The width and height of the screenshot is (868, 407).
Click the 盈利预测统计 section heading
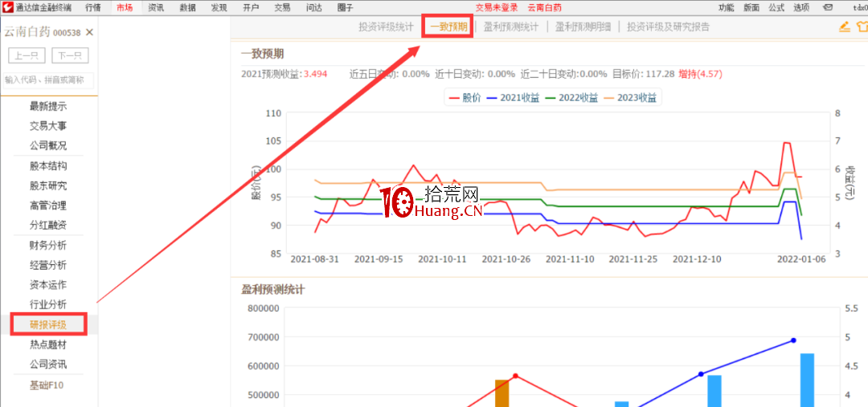click(273, 289)
